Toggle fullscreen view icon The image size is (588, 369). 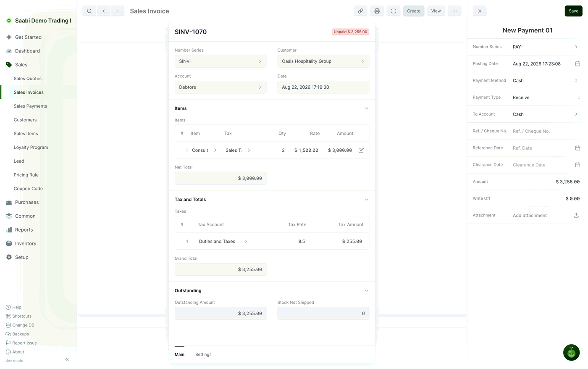pyautogui.click(x=394, y=11)
